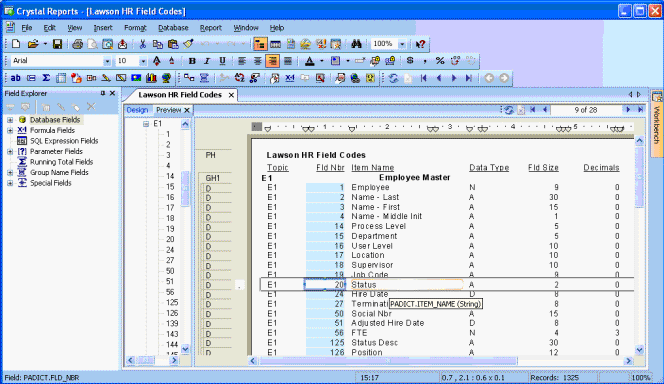Insert a text object with the ab icon
This screenshot has height=384, width=664.
pyautogui.click(x=16, y=78)
